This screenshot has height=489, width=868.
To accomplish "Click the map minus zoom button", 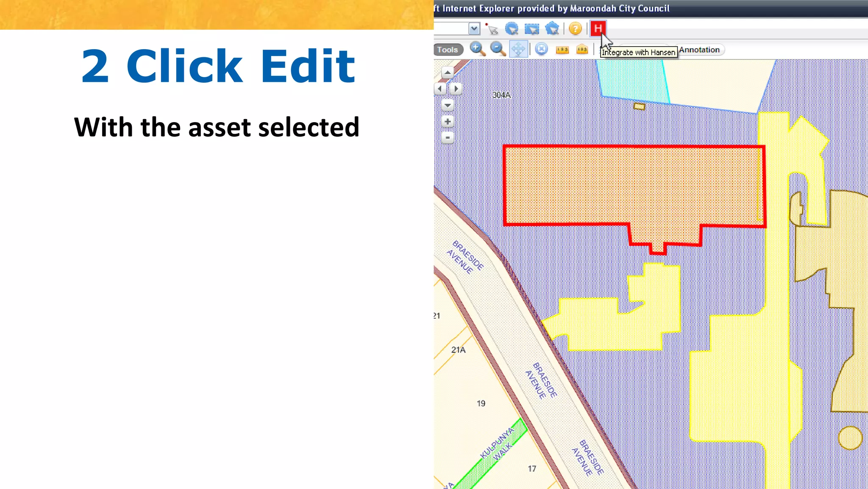I will click(x=448, y=137).
